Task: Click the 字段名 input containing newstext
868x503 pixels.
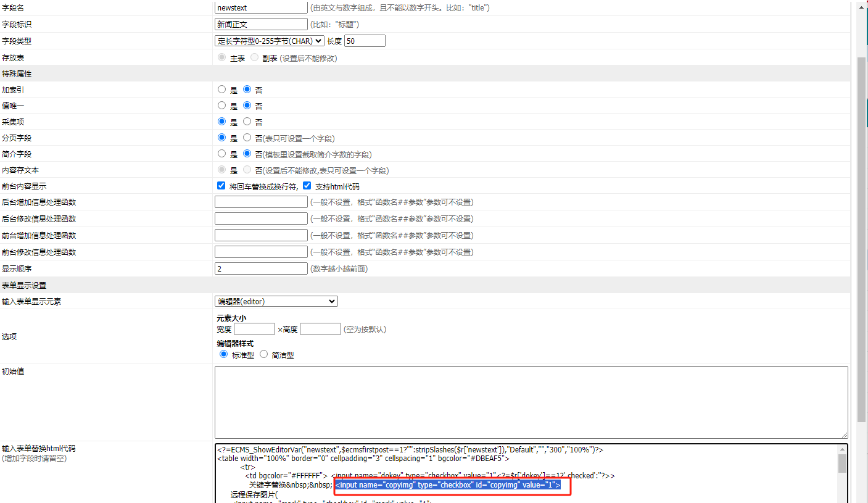Action: (x=261, y=8)
